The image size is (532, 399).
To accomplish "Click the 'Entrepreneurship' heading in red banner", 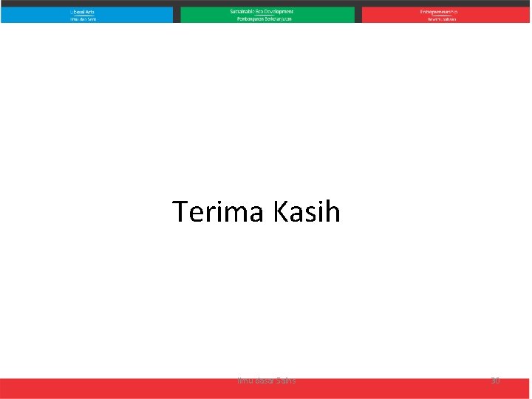I will point(439,12).
